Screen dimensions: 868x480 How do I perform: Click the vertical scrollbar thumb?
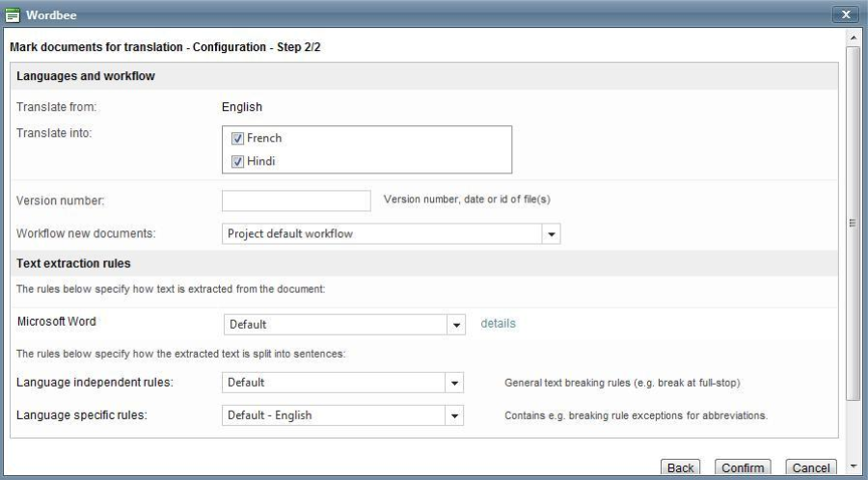point(853,222)
